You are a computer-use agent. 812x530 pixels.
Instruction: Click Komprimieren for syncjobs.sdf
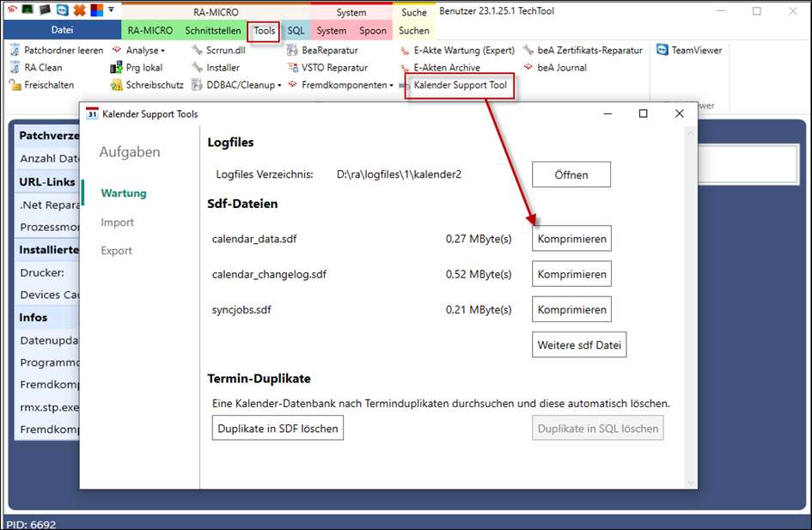pyautogui.click(x=571, y=309)
